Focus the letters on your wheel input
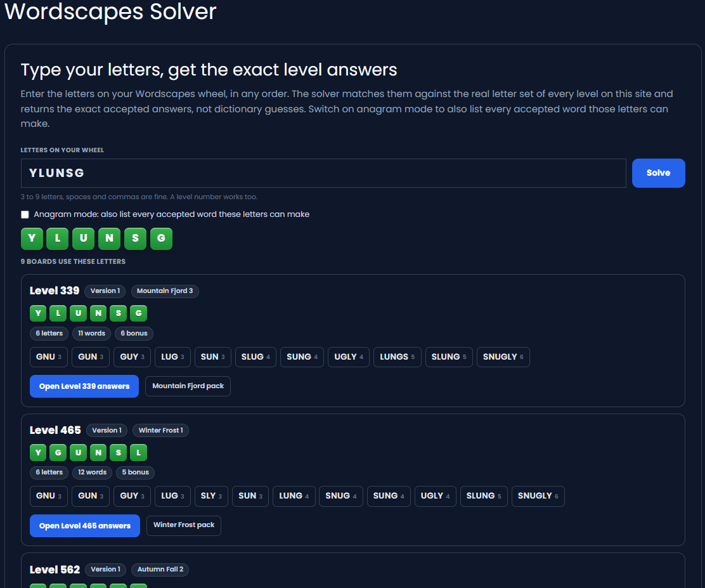Image resolution: width=705 pixels, height=588 pixels. click(x=323, y=173)
